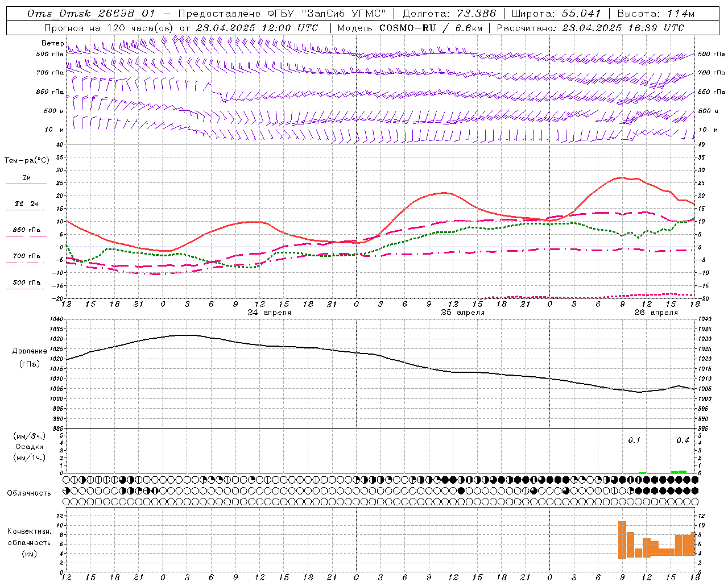Click the "Давление" pressure panel label
Image resolution: width=728 pixels, height=582 pixels.
(x=30, y=351)
